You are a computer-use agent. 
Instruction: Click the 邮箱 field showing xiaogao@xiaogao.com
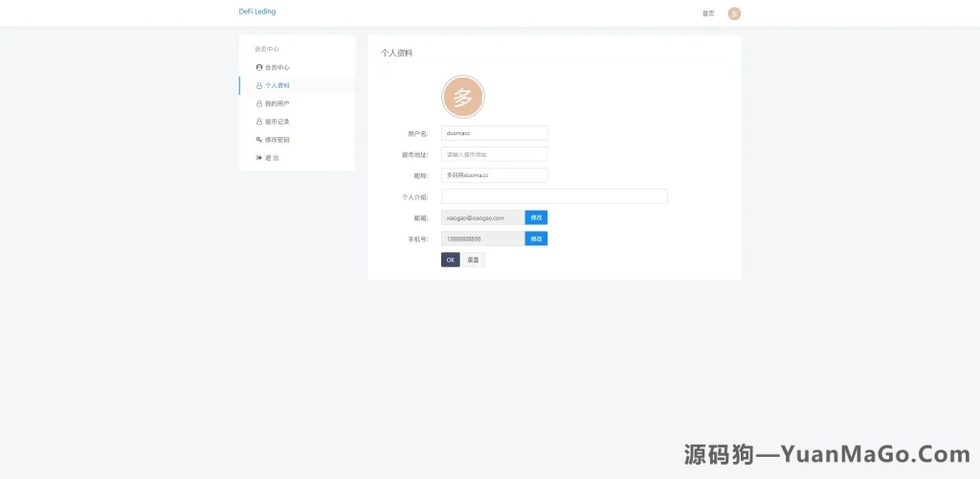[x=483, y=217]
